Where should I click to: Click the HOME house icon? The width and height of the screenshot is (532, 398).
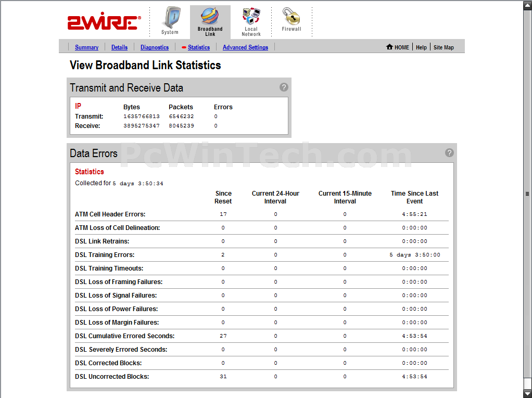click(x=389, y=47)
